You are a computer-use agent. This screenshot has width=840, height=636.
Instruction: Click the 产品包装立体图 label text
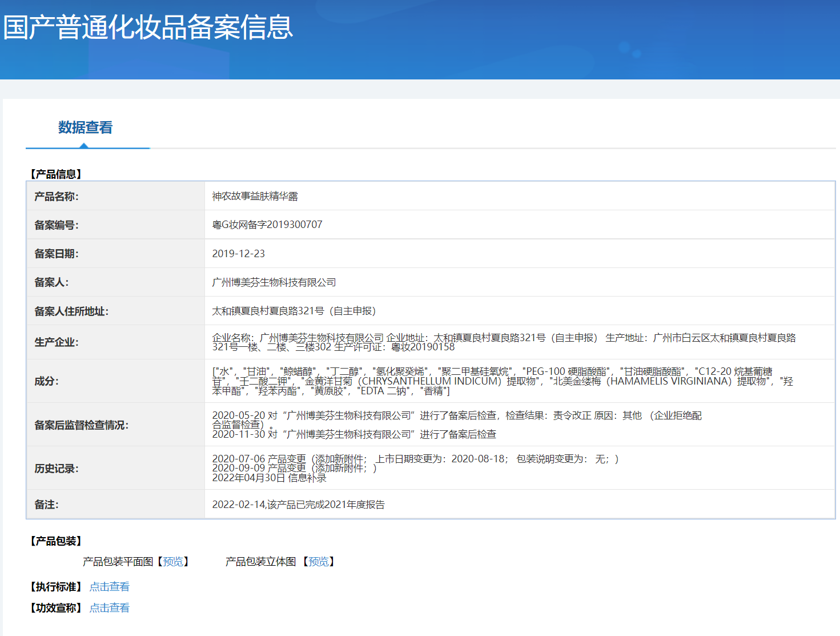(261, 562)
